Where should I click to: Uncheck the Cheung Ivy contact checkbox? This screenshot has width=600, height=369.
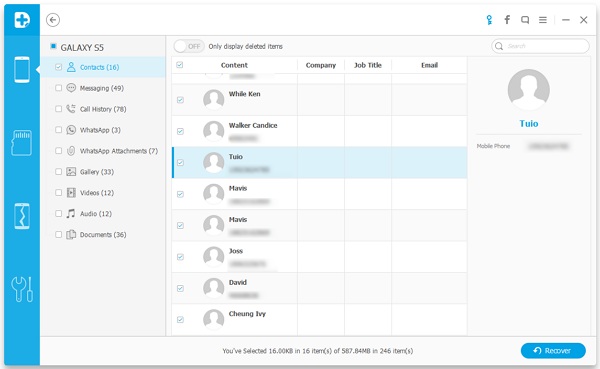click(180, 320)
